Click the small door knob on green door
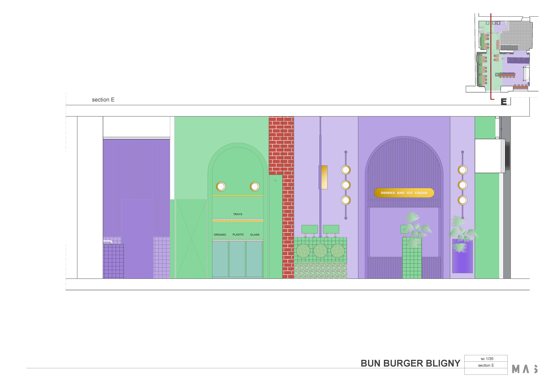Image resolution: width=555 pixels, height=392 pixels. click(x=275, y=180)
